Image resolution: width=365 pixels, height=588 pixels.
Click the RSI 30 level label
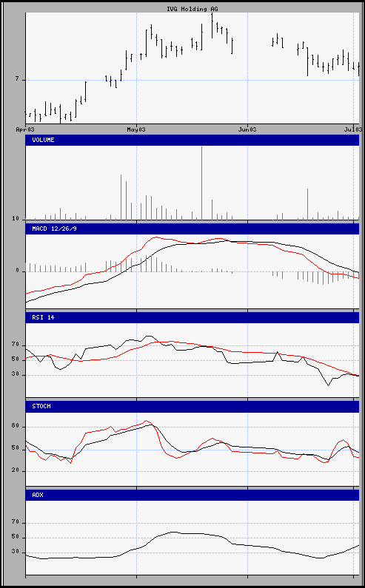coord(16,375)
